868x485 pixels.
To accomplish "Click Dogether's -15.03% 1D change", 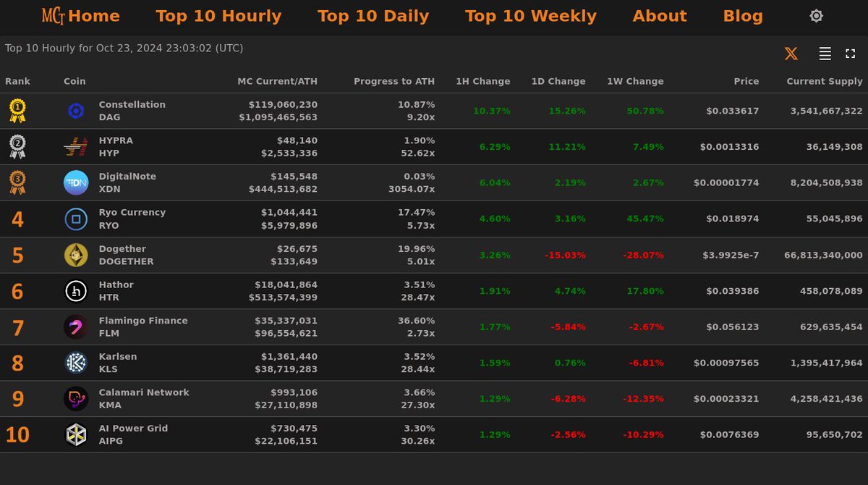I will pos(565,255).
